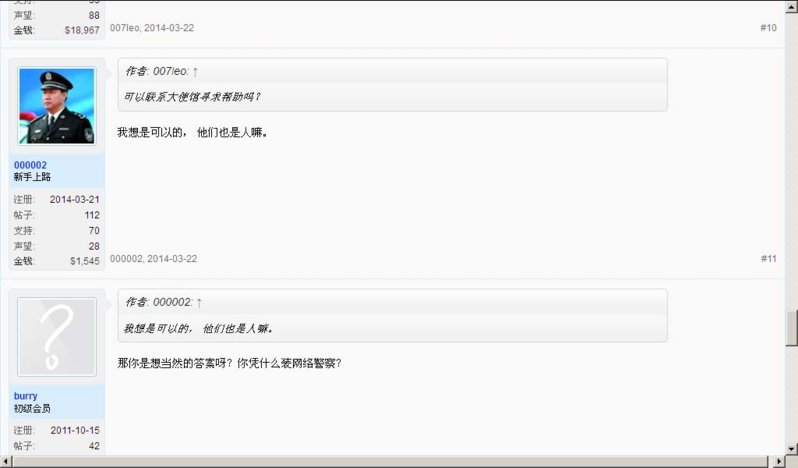Viewport: 798px width, 468px height.
Task: Open the 000002 username profile link
Action: 30,165
